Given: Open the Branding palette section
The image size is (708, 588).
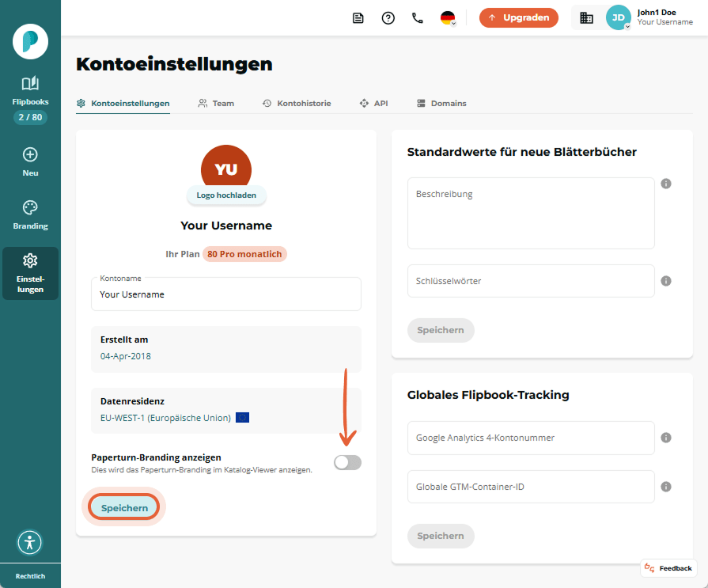Looking at the screenshot, I should pyautogui.click(x=30, y=215).
